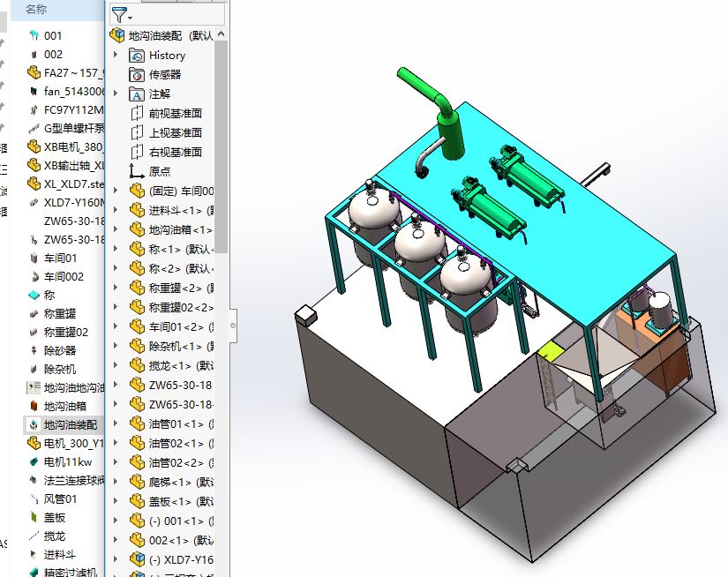Expand the 车间01<2> component
The image size is (728, 577).
[116, 326]
